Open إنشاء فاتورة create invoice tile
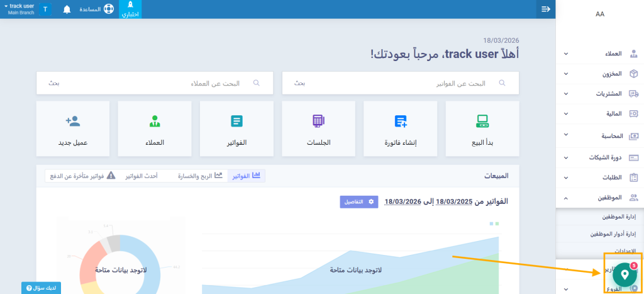The height and width of the screenshot is (294, 644). [x=401, y=128]
